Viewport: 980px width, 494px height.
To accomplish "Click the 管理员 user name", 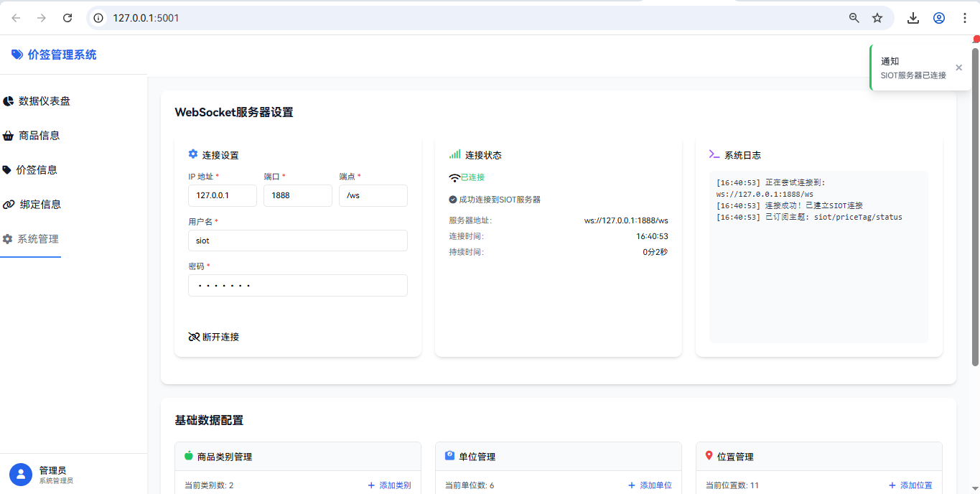I will coord(52,470).
